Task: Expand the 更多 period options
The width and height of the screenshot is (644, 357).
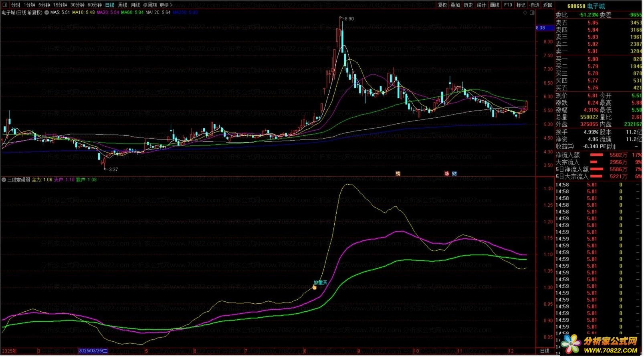Action: pos(166,5)
